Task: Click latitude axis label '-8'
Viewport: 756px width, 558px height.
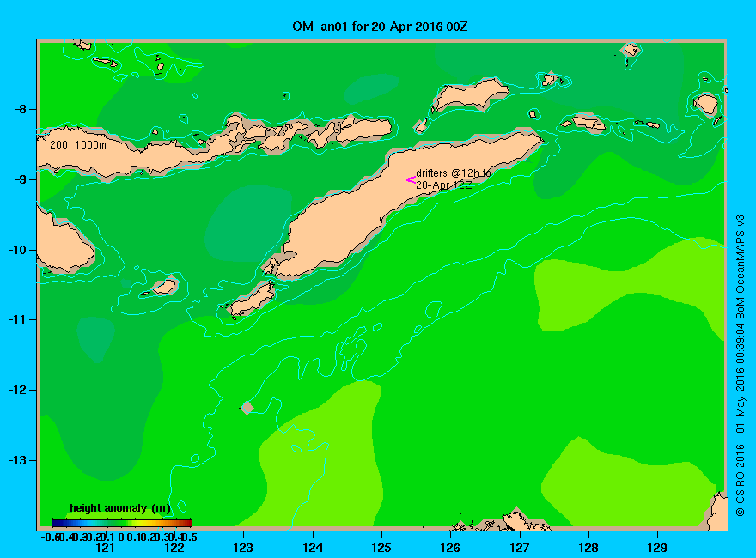Action: (21, 109)
